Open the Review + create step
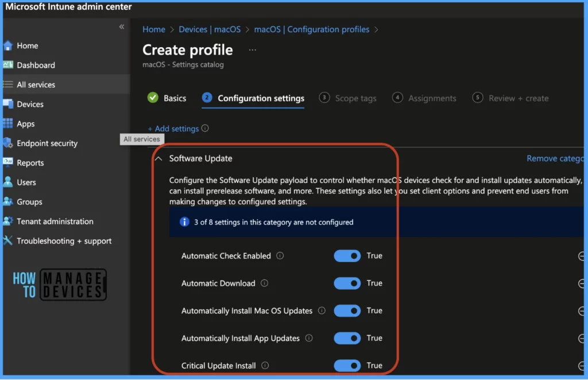 coord(510,98)
